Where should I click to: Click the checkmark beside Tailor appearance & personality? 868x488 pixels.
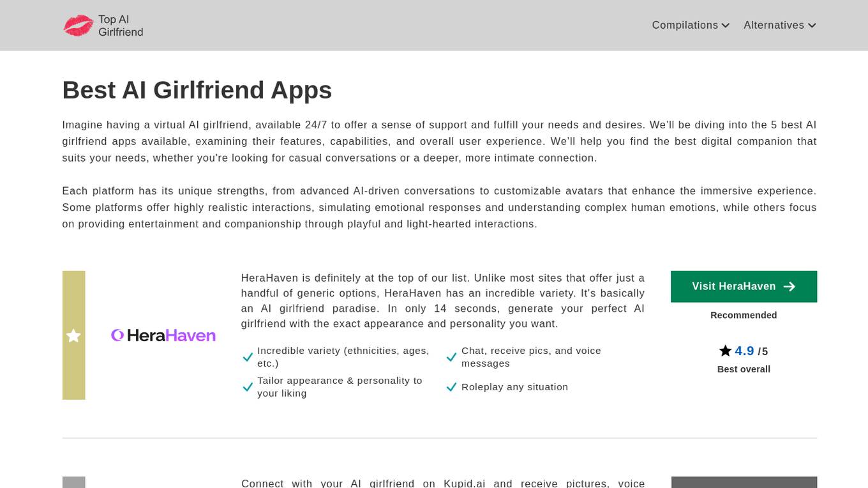tap(248, 387)
